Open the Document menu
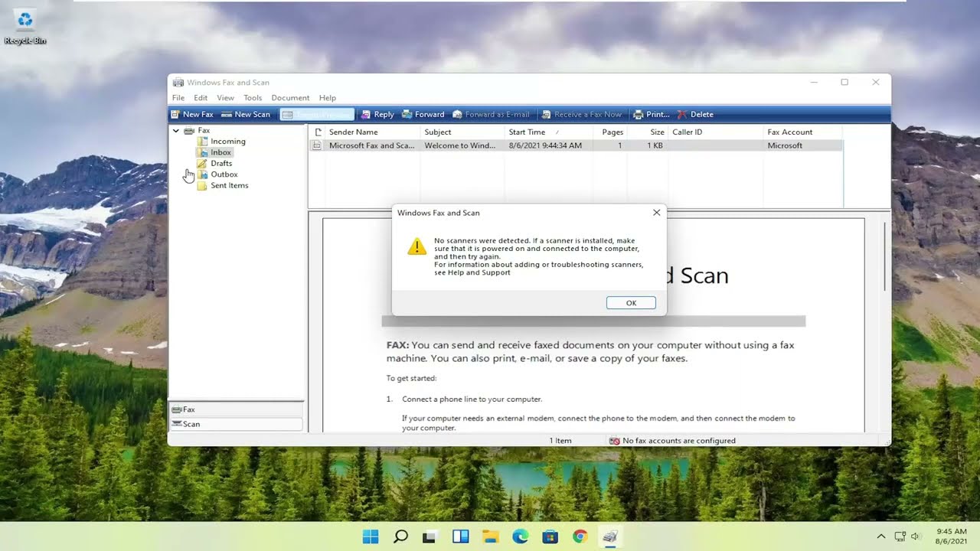 coord(290,98)
